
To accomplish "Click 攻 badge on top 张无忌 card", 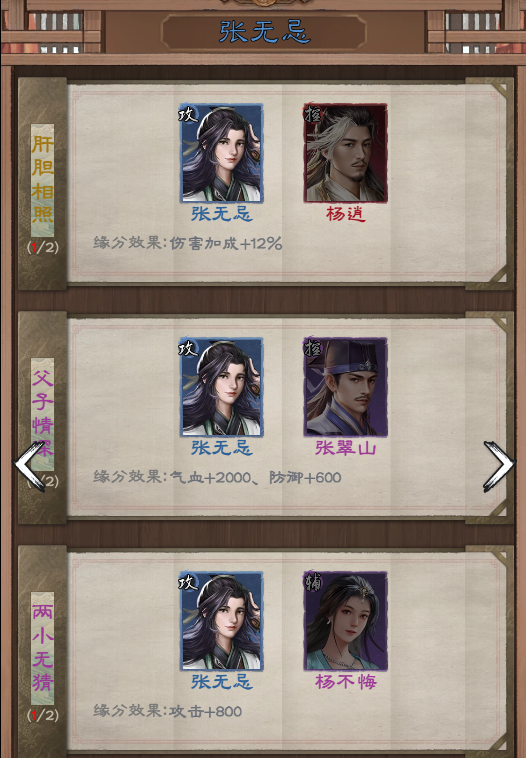I will [188, 114].
